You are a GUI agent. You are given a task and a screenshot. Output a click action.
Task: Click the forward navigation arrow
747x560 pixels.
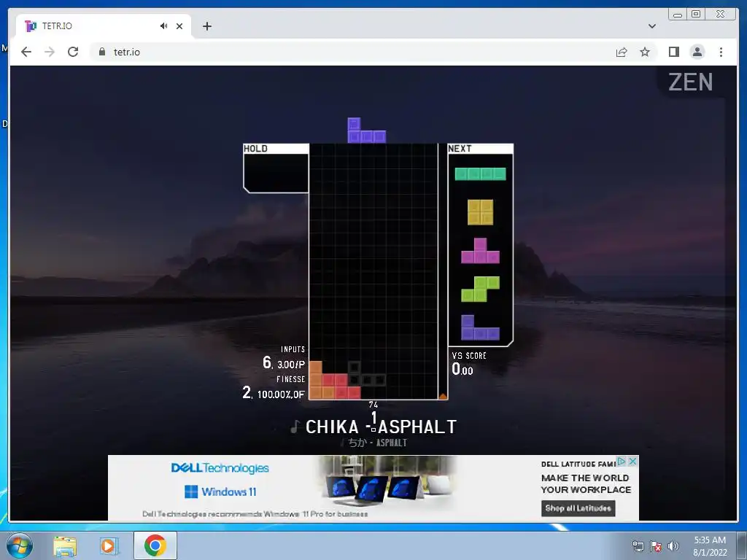(50, 52)
